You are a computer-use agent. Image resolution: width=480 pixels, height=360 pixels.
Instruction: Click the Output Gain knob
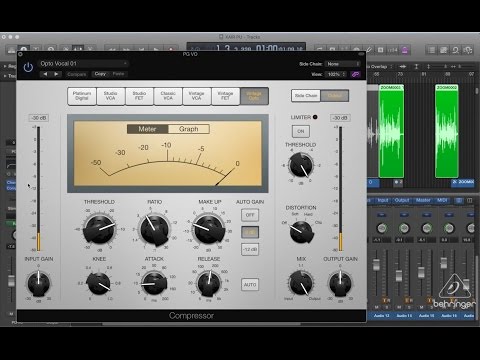pyautogui.click(x=340, y=284)
